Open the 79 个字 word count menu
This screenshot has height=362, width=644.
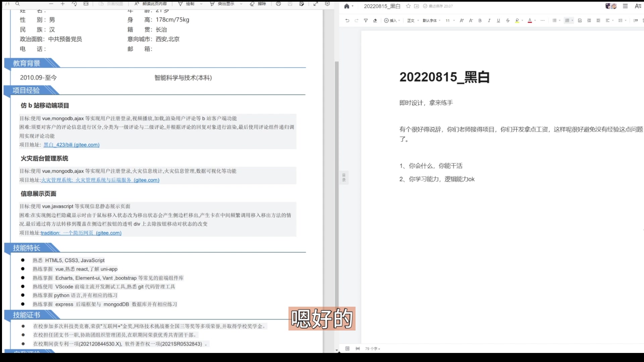click(373, 349)
